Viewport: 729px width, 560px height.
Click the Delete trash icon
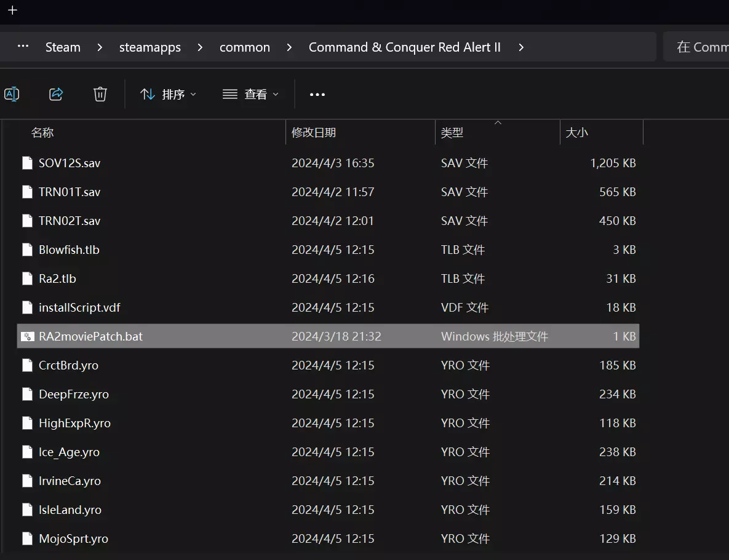[x=100, y=94]
